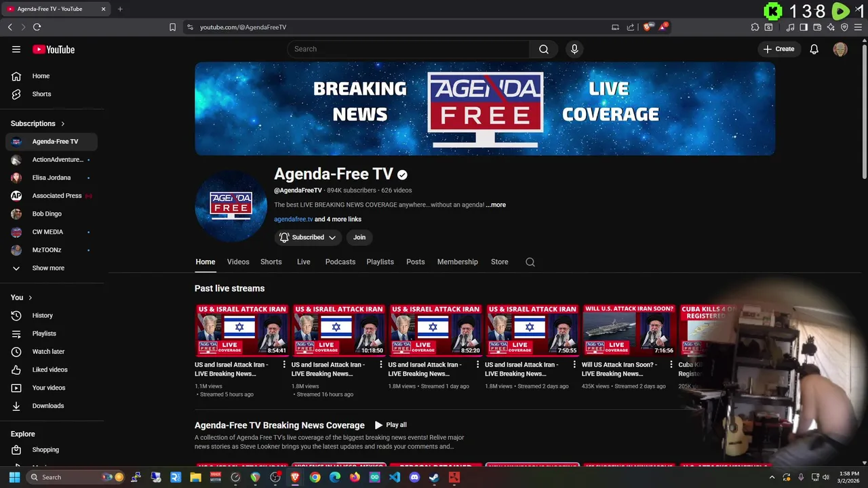Viewport: 868px width, 488px height.
Task: Click the share page icon in address bar
Action: pos(631,27)
